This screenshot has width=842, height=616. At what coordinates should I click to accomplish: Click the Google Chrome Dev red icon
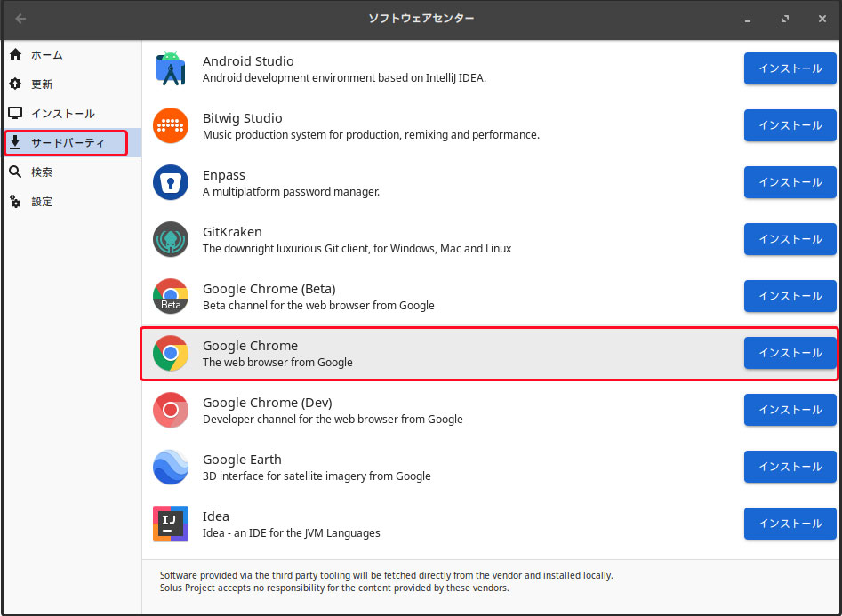tap(170, 410)
